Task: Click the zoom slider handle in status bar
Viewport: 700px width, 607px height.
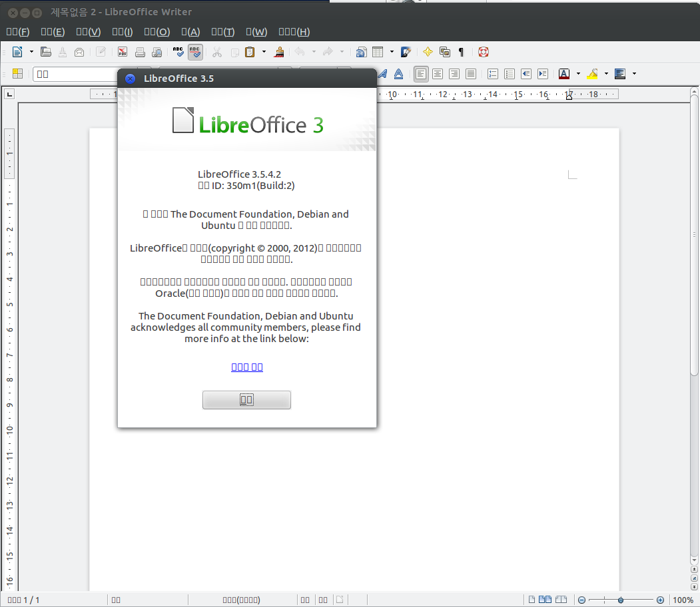Action: click(621, 600)
